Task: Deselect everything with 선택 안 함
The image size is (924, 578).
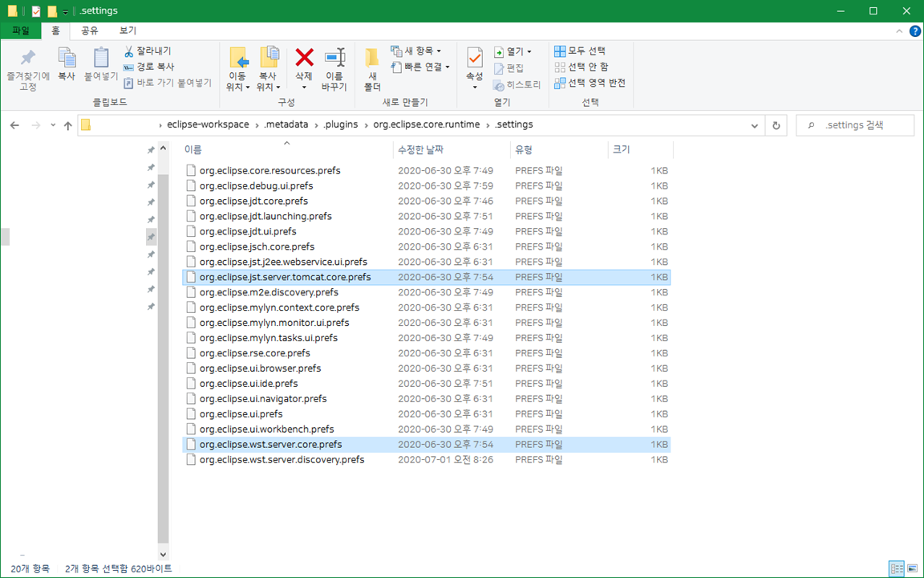Action: (x=581, y=67)
